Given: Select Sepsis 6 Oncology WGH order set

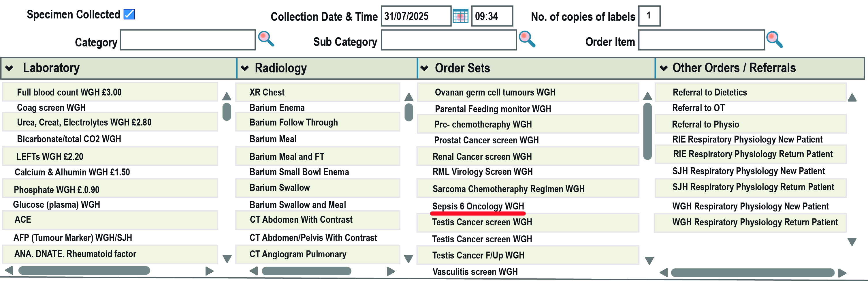Looking at the screenshot, I should click(x=478, y=206).
